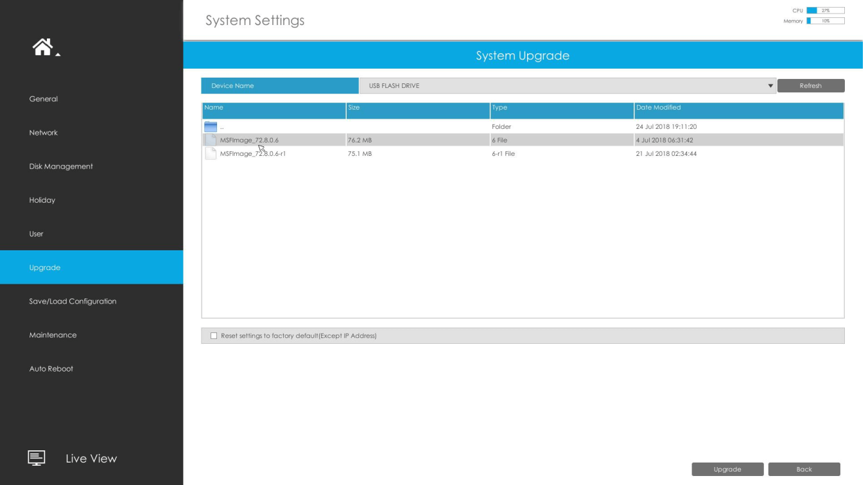Click the CPU usage progress bar
The image size is (868, 485).
point(825,10)
